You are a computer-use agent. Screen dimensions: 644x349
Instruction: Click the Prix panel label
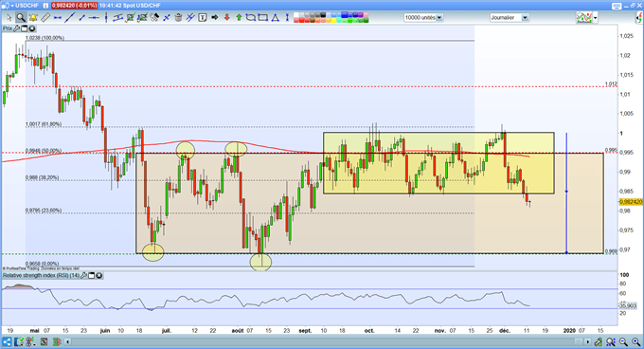[x=8, y=28]
